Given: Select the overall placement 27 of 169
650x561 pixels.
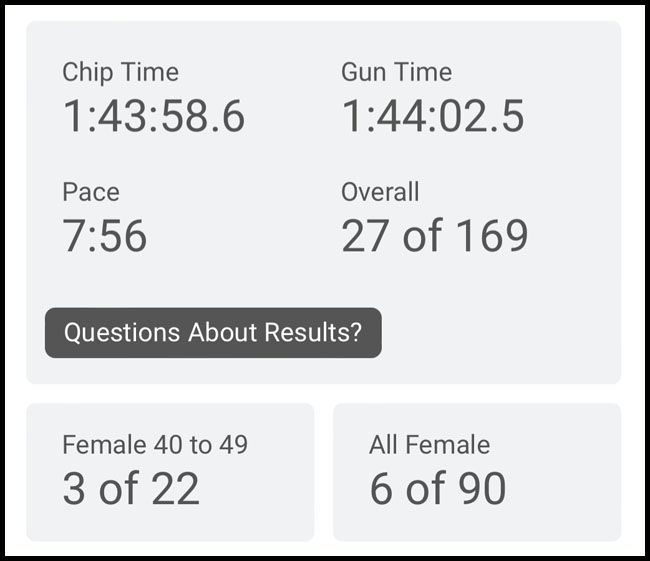Looking at the screenshot, I should [434, 236].
